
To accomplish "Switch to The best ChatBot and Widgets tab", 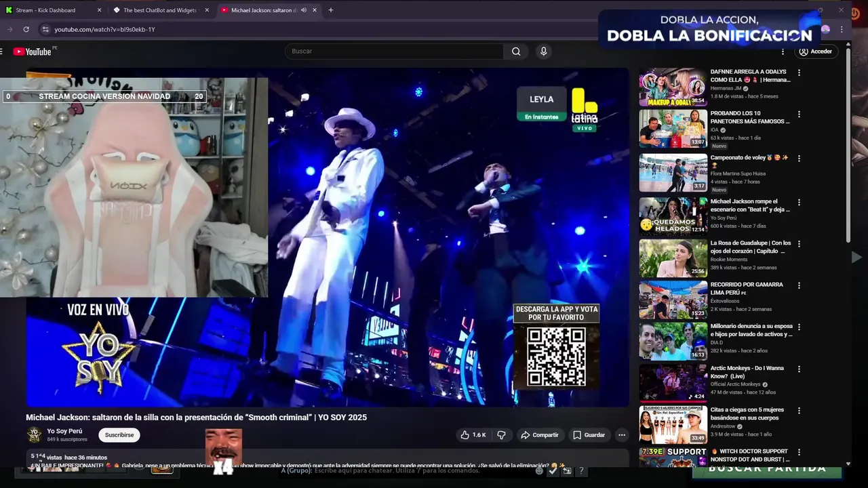I will pyautogui.click(x=160, y=10).
